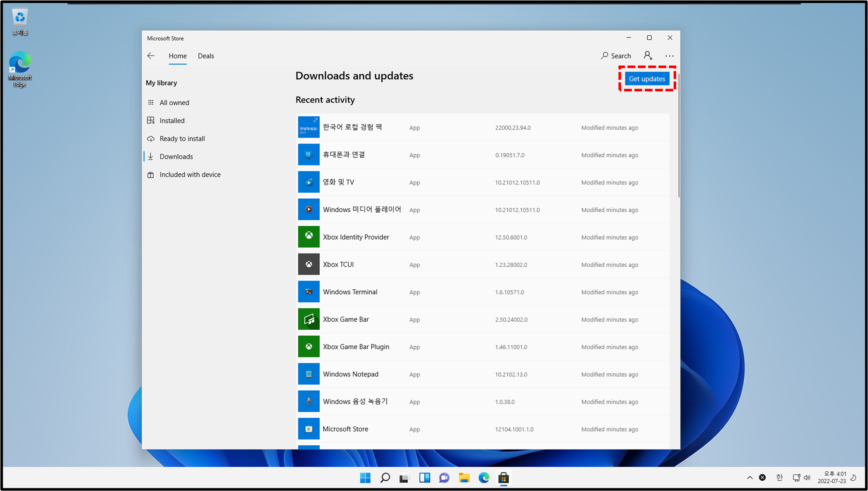The height and width of the screenshot is (491, 868).
Task: Open Chat on the taskbar
Action: coord(444,478)
